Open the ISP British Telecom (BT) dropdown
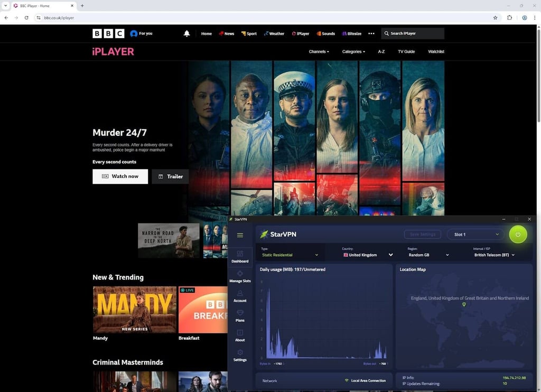This screenshot has height=392, width=541. [x=495, y=255]
